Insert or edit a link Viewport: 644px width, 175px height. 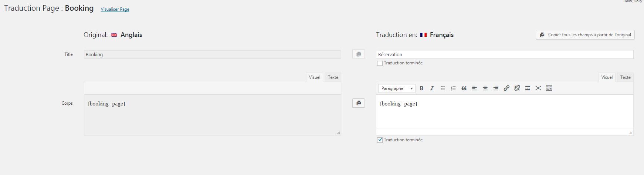point(506,88)
